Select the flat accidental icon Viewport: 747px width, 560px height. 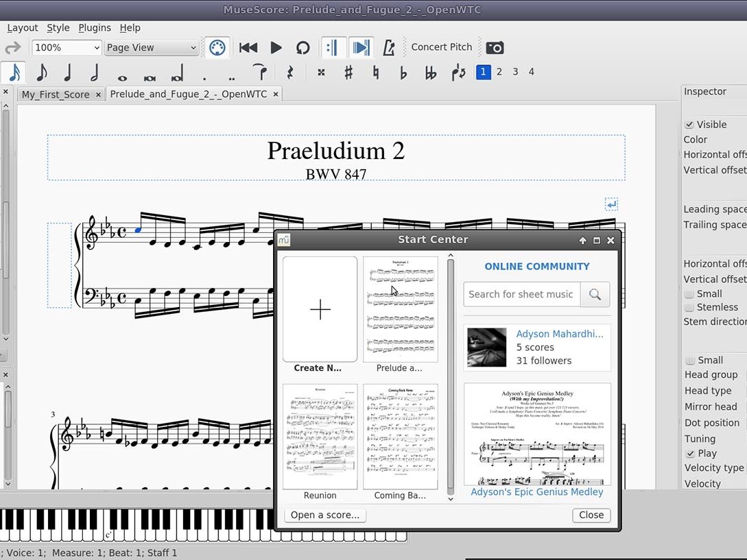click(403, 72)
